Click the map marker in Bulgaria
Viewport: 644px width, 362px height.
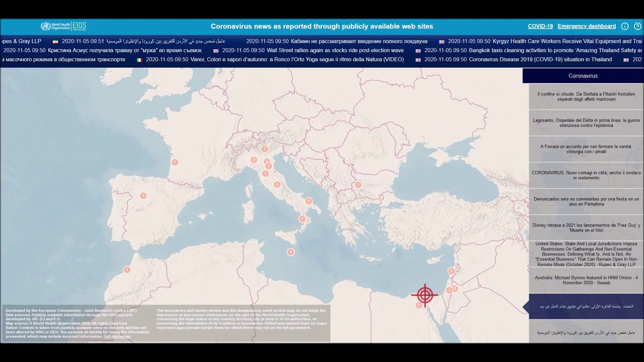click(x=358, y=185)
